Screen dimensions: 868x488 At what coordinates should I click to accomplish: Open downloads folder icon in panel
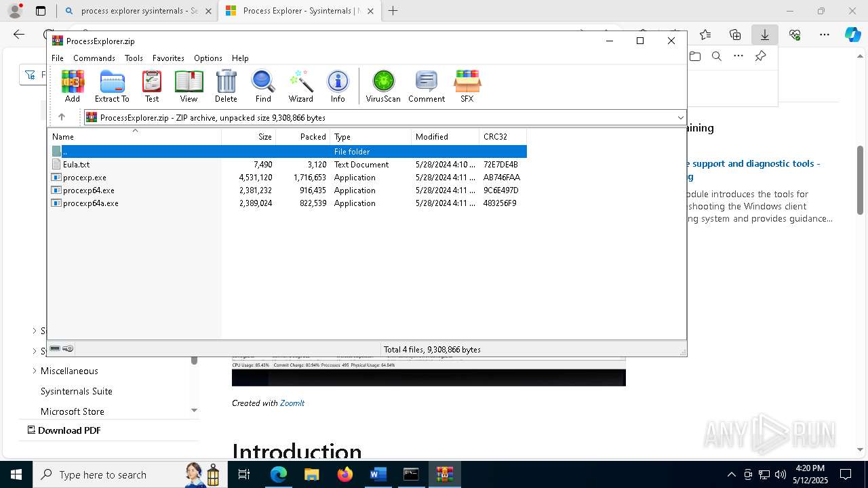click(695, 56)
